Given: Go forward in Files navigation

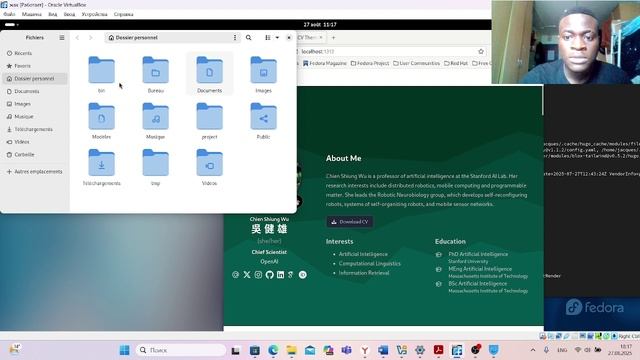Looking at the screenshot, I should [x=91, y=38].
